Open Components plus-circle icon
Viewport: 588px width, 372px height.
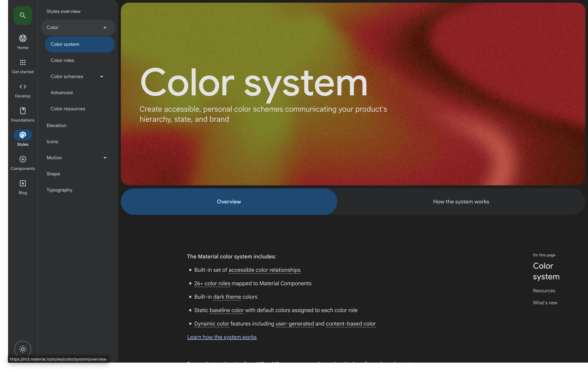[23, 159]
